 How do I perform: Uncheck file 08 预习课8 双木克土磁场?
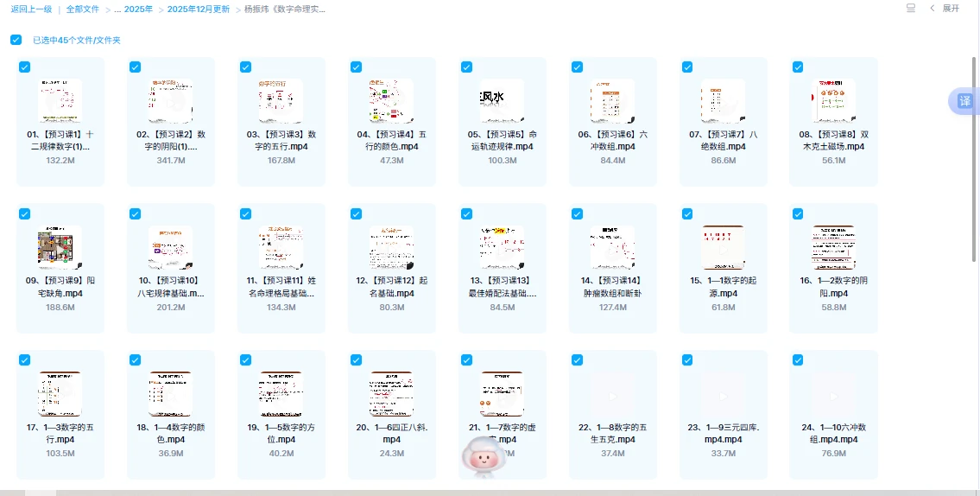[798, 67]
